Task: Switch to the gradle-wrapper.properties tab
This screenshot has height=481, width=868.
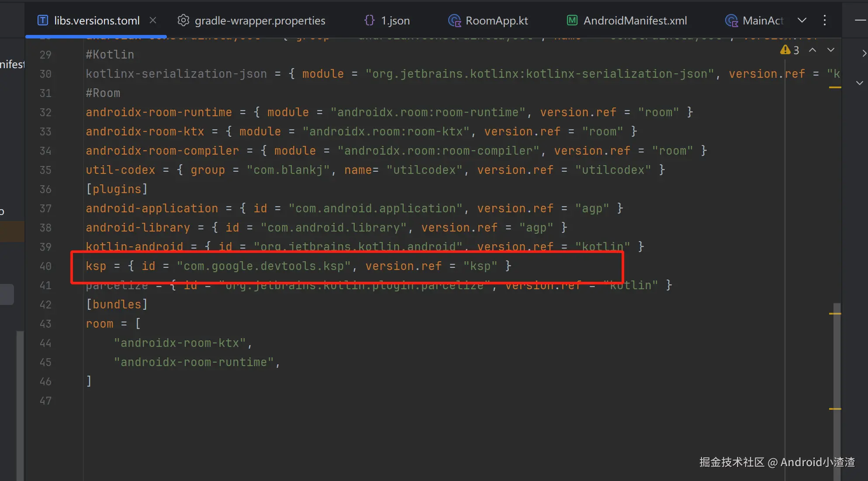Action: 259,21
